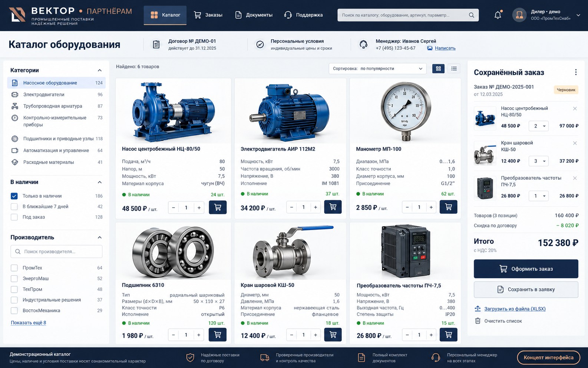Decrease quantity for Подшипник 6310

pos(174,335)
